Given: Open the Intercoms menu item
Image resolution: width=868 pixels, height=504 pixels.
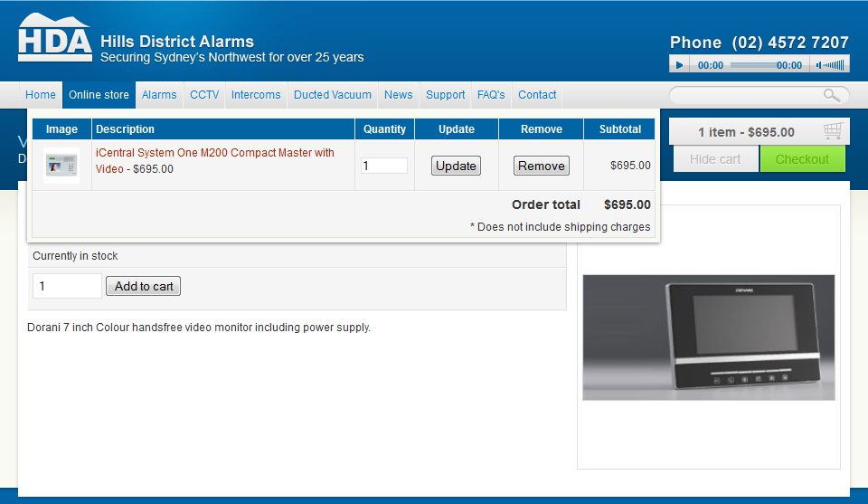Looking at the screenshot, I should [x=256, y=95].
